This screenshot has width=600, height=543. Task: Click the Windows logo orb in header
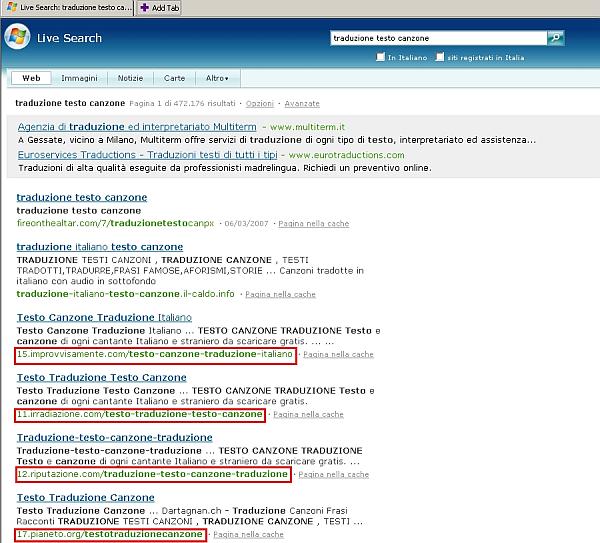pos(17,36)
